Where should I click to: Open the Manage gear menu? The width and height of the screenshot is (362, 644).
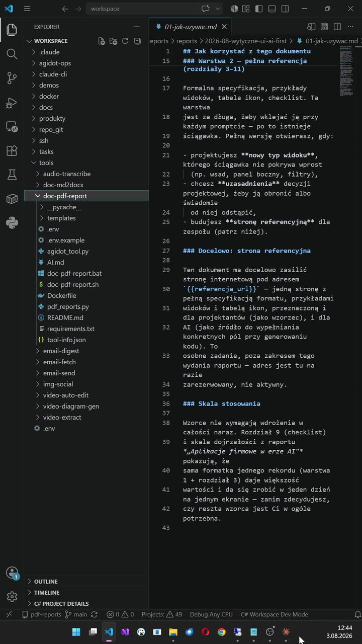click(x=12, y=597)
